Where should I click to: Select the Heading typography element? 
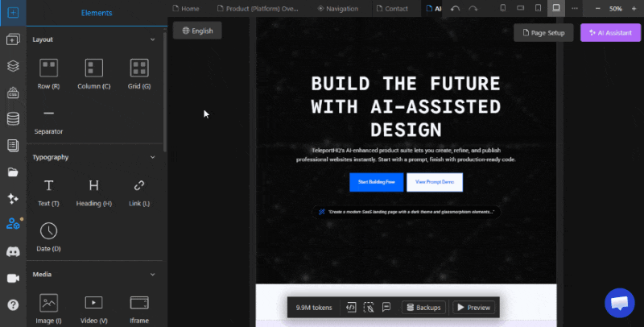click(x=94, y=190)
